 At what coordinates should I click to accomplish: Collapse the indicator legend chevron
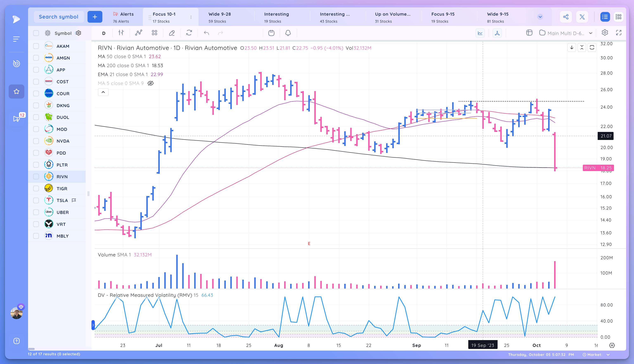(x=103, y=92)
